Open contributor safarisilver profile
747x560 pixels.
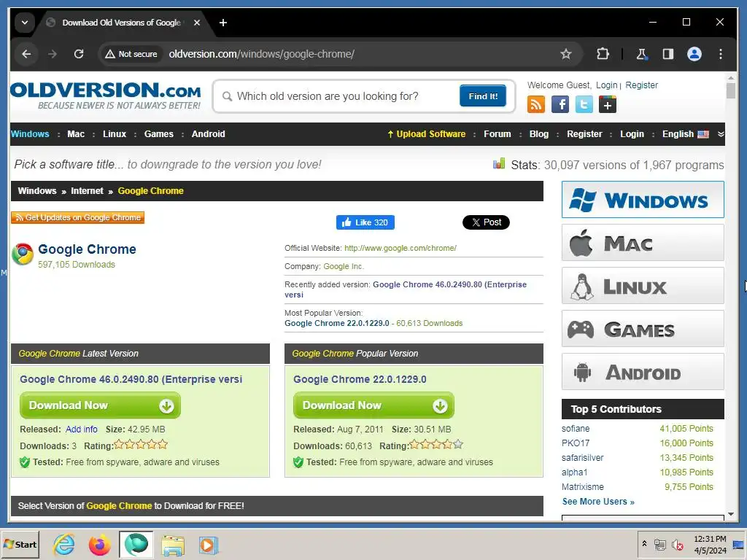coord(582,458)
